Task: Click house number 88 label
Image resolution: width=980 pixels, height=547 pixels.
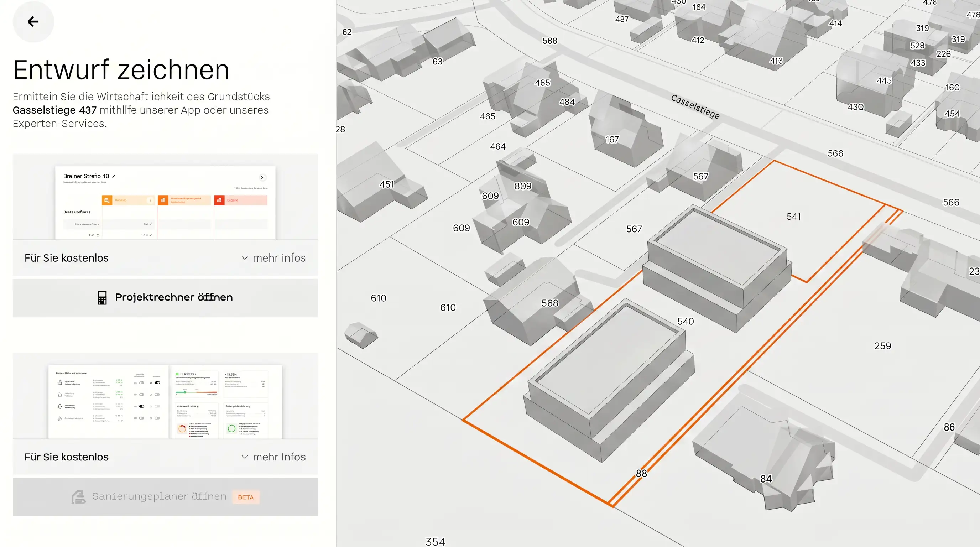Action: click(x=641, y=474)
